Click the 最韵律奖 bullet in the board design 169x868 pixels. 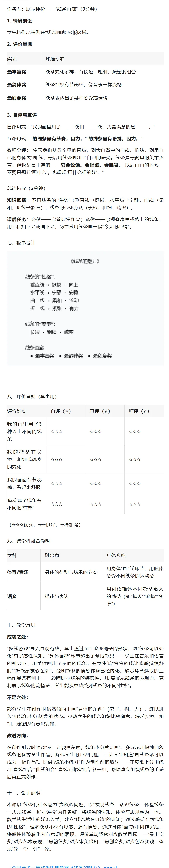pyautogui.click(x=71, y=355)
